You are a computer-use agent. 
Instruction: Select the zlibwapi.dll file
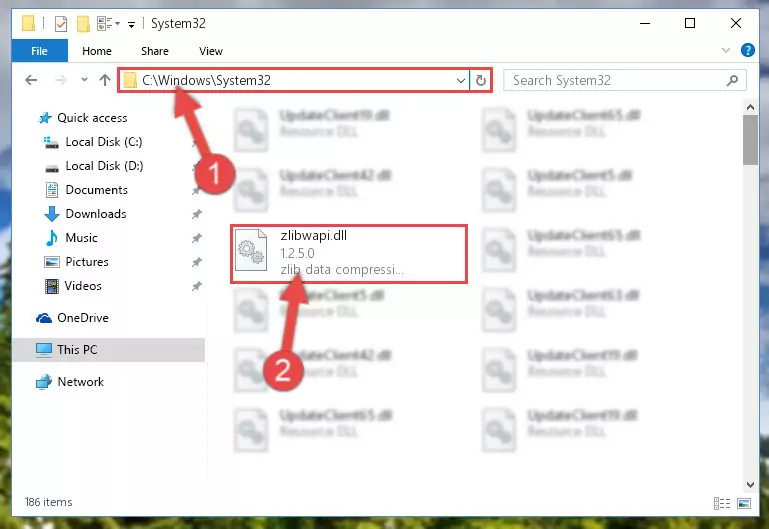click(x=349, y=254)
